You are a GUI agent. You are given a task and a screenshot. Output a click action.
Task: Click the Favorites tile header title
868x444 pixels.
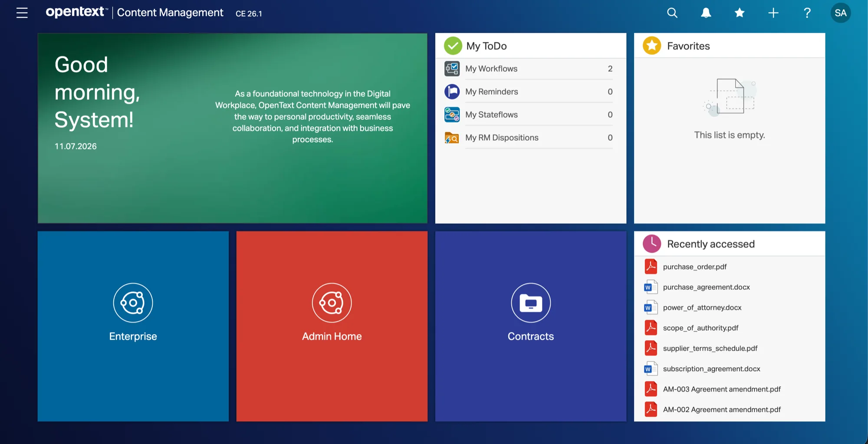pos(688,46)
